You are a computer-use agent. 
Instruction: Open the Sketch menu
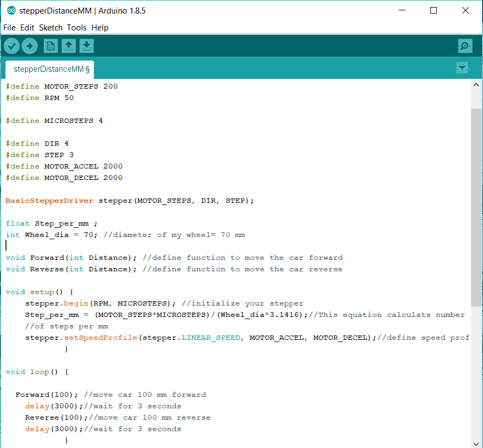coord(51,28)
